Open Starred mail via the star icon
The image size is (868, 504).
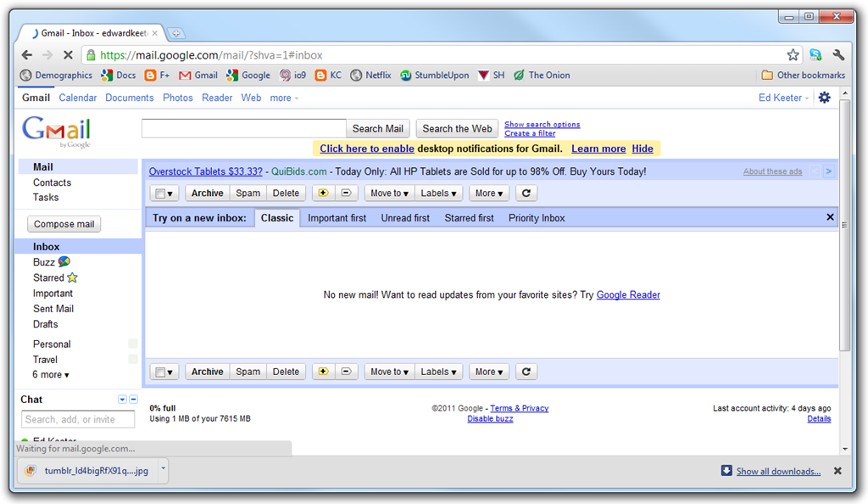[x=72, y=277]
